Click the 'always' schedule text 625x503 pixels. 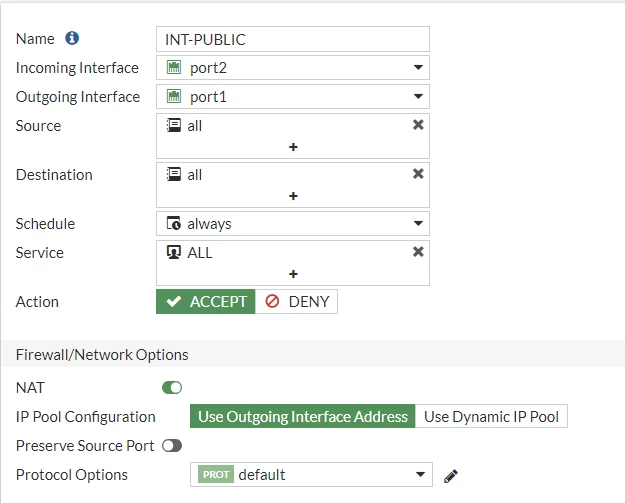[x=209, y=224]
